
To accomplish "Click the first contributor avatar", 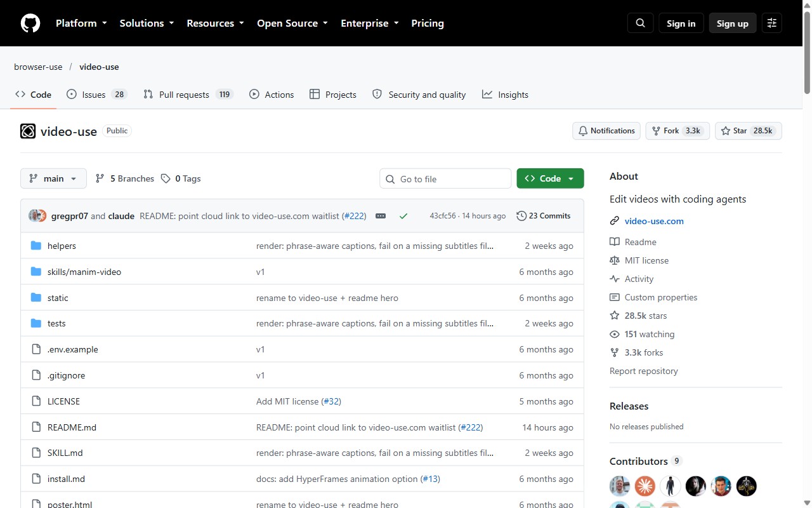I will click(620, 486).
